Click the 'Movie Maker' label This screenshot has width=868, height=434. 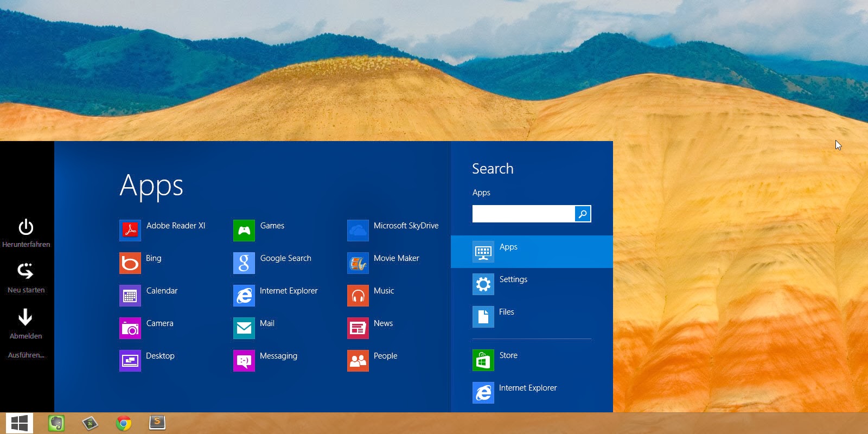tap(396, 258)
